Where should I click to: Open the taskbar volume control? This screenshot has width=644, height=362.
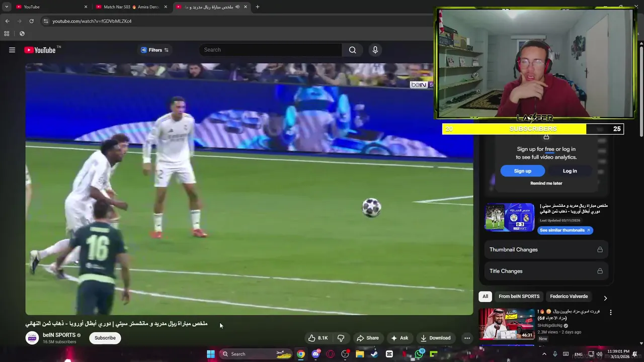(599, 354)
